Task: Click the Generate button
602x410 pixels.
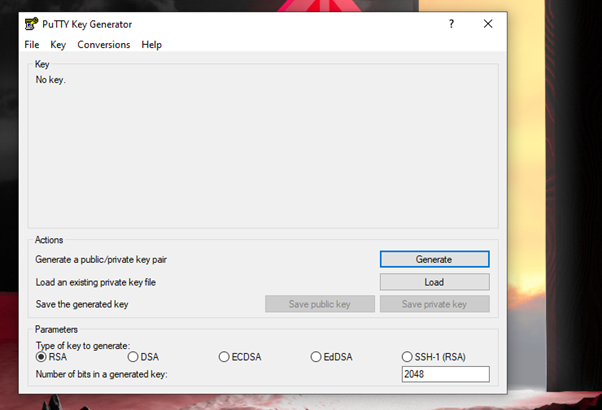Action: pos(435,259)
